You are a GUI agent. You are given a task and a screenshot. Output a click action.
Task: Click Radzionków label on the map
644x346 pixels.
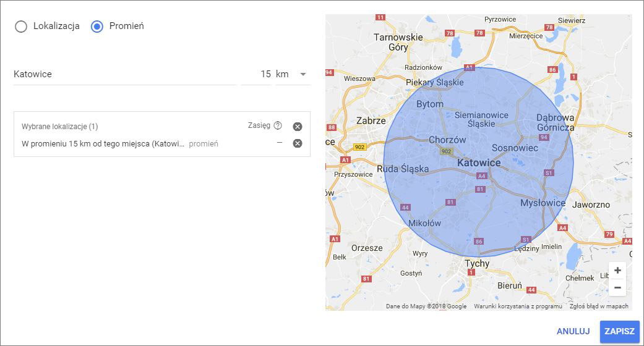[423, 67]
